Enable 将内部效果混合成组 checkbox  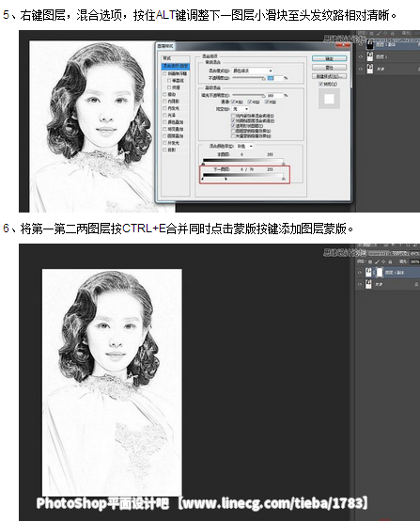[233, 116]
